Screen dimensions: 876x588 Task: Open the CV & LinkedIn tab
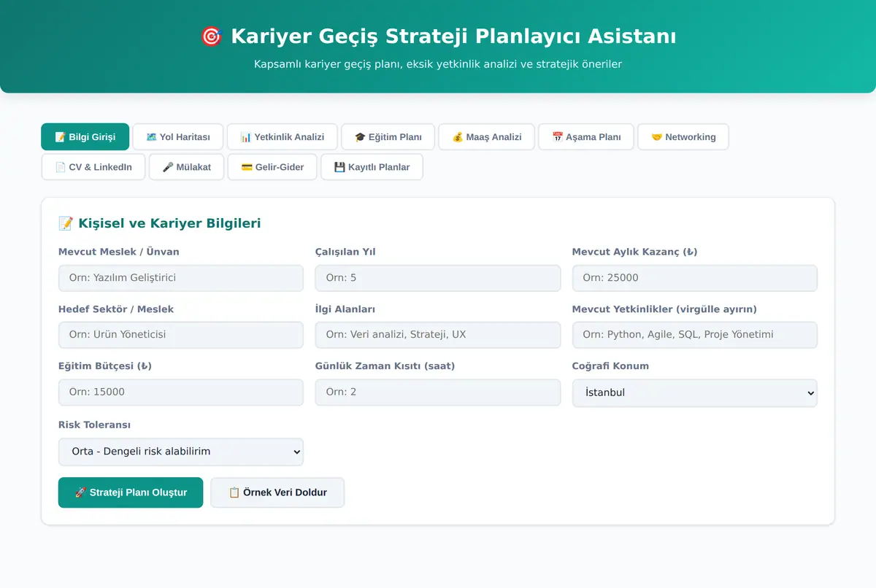93,167
